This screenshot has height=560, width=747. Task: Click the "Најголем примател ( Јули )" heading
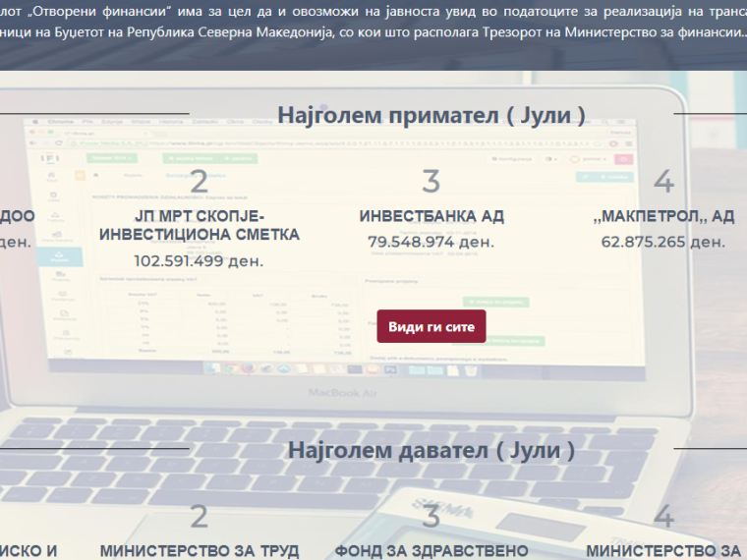click(431, 115)
